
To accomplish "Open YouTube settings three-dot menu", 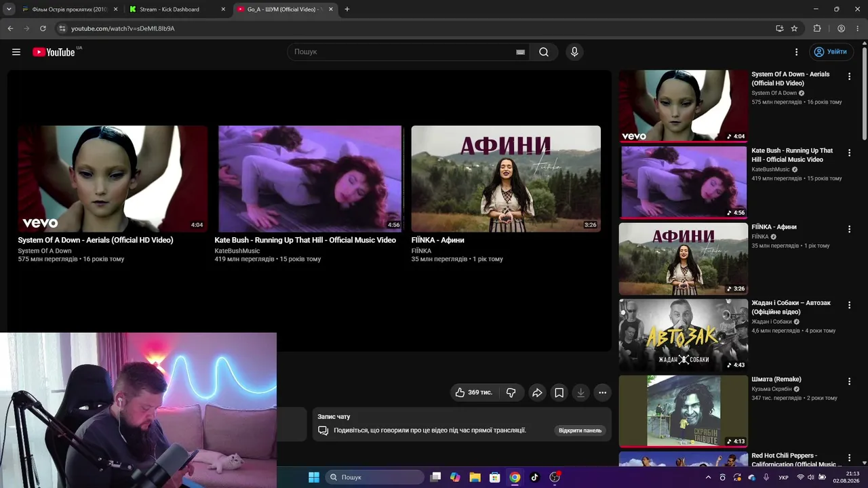I will click(x=797, y=52).
